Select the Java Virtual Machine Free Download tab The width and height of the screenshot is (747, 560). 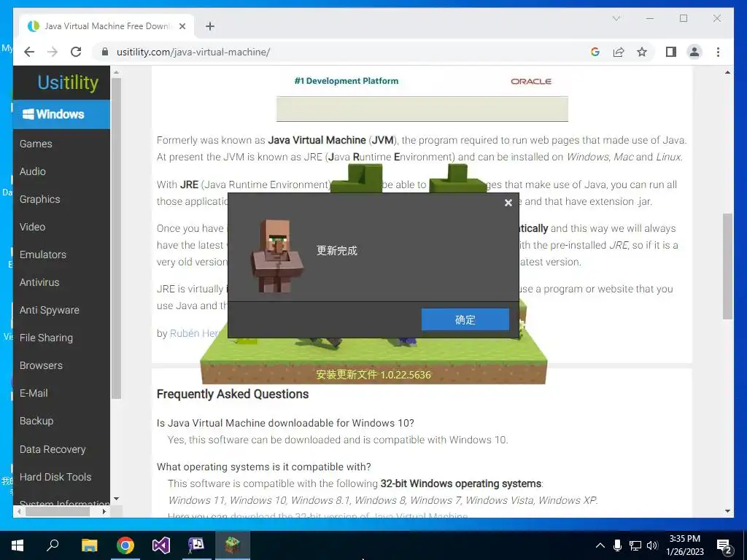coord(107,26)
